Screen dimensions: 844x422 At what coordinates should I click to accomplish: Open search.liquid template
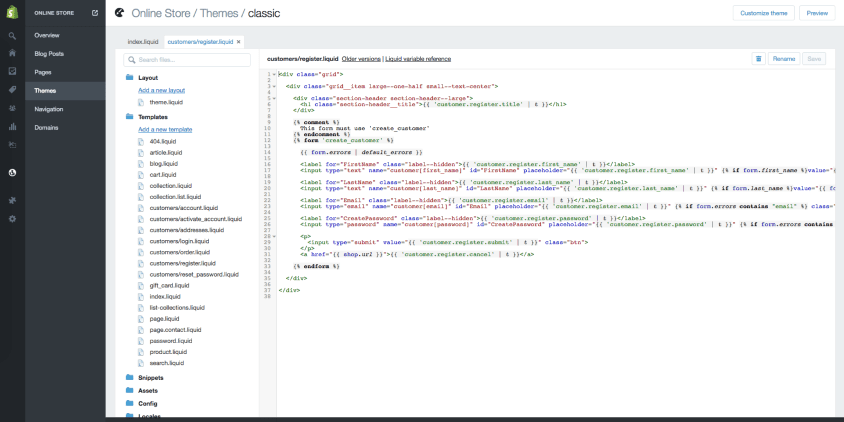[167, 363]
